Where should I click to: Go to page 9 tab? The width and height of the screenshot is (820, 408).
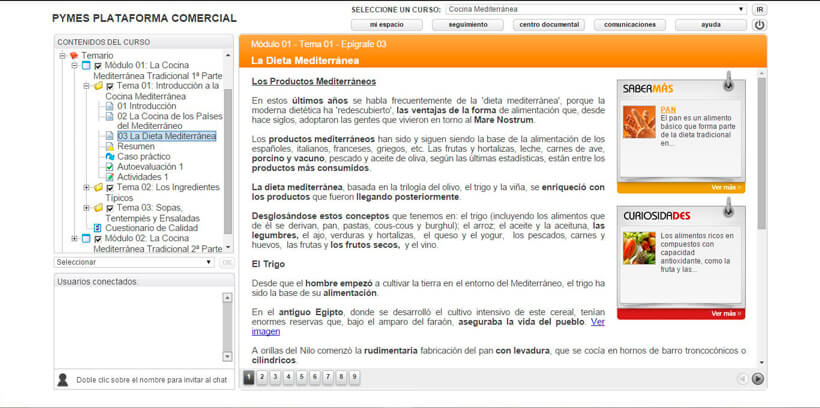(354, 377)
